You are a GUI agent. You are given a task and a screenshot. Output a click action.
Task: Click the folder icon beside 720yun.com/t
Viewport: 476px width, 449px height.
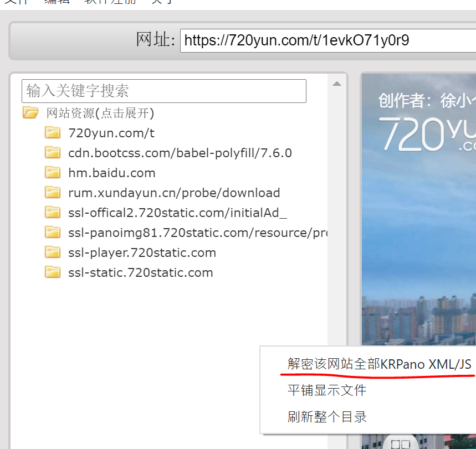click(x=53, y=132)
